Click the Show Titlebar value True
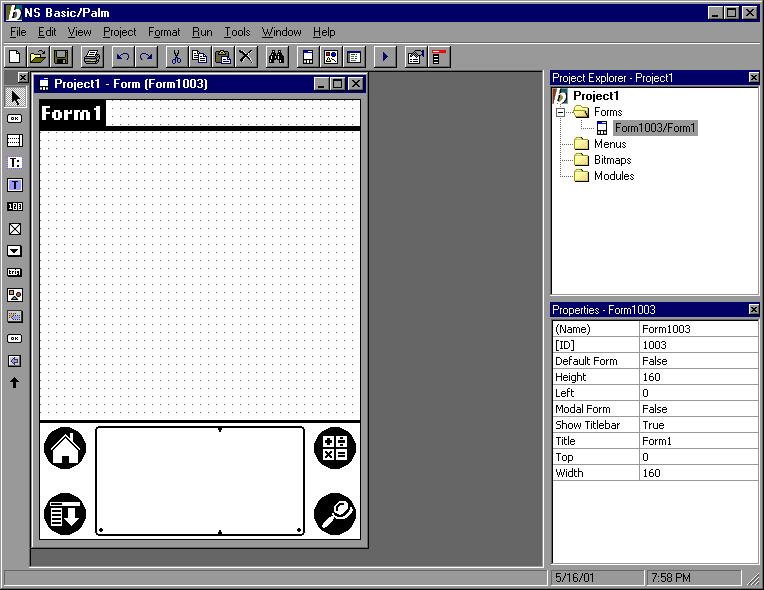Screen dimensions: 764x590 click(699, 425)
